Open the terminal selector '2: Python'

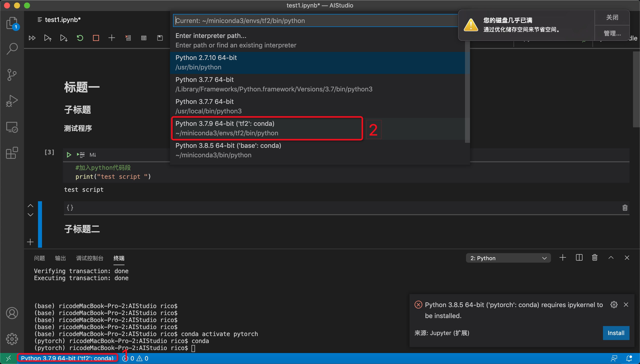coord(508,258)
